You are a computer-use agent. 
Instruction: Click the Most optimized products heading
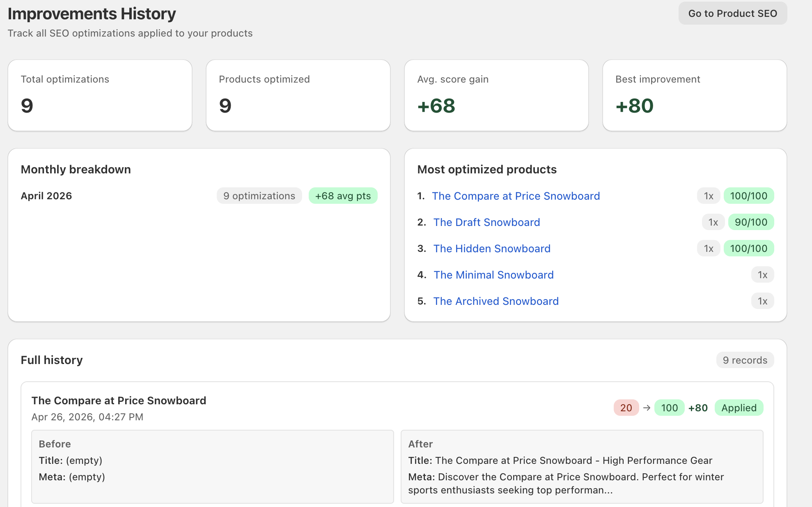[487, 170]
